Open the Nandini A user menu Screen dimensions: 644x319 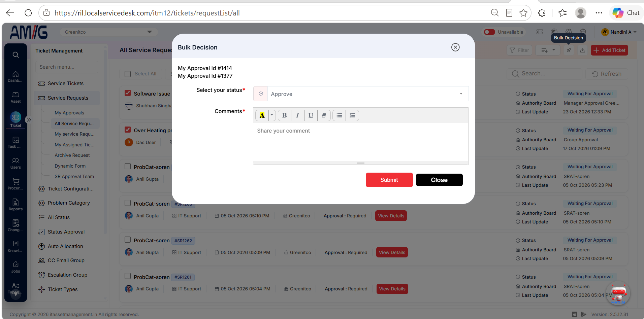point(619,32)
